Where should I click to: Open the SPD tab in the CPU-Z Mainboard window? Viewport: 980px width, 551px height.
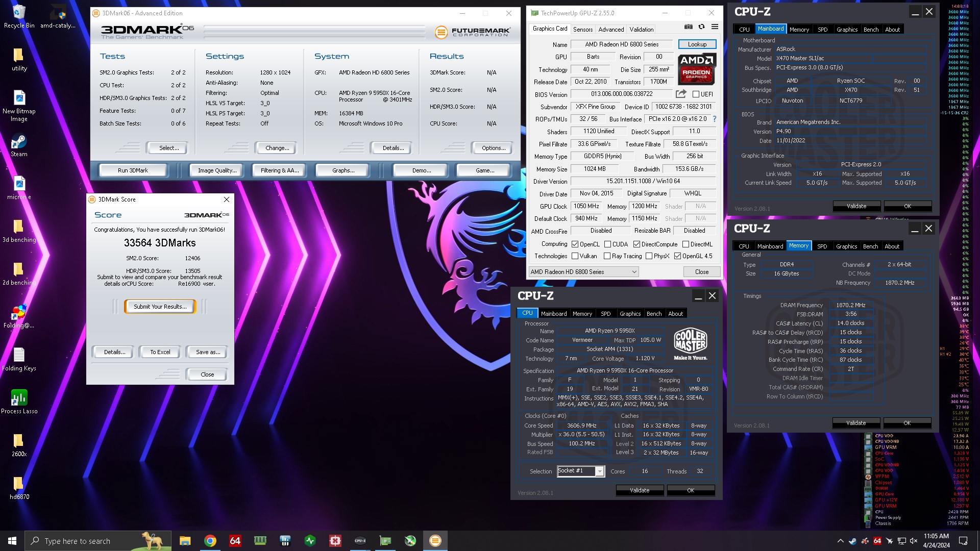coord(823,30)
